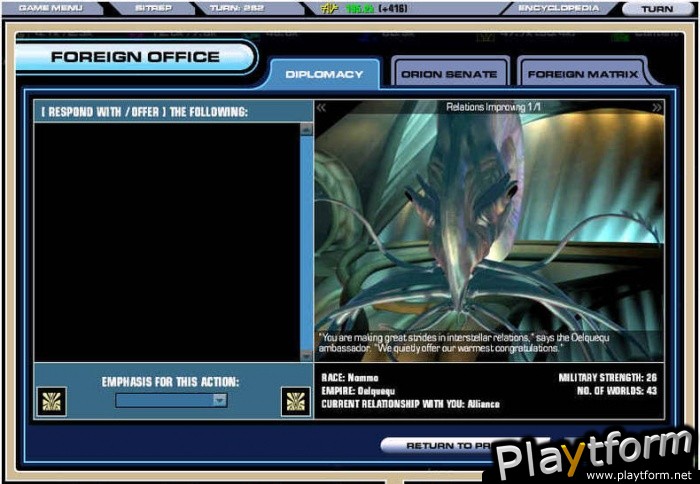The image size is (700, 484).
Task: Click the Current Relationship With You: Alliance text
Action: (410, 404)
